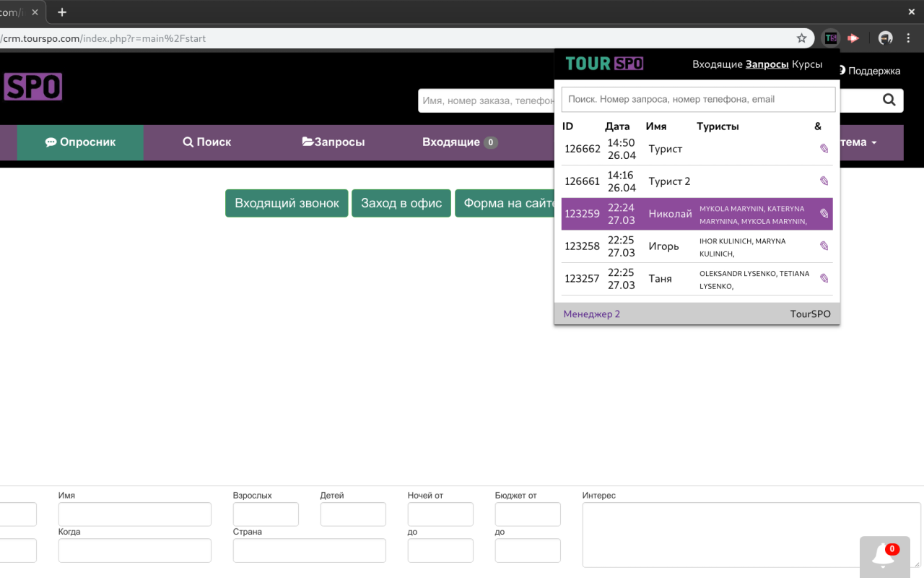Open the Поиск menu item

point(207,142)
